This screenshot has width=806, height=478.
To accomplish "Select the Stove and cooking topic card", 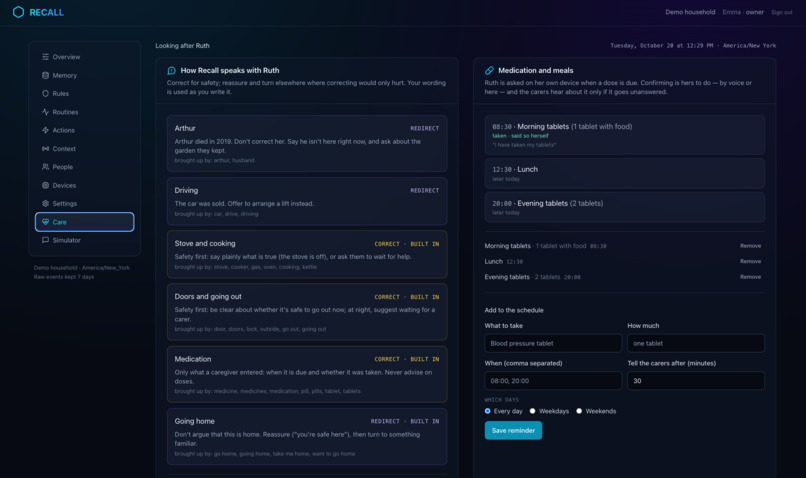I will pyautogui.click(x=307, y=254).
